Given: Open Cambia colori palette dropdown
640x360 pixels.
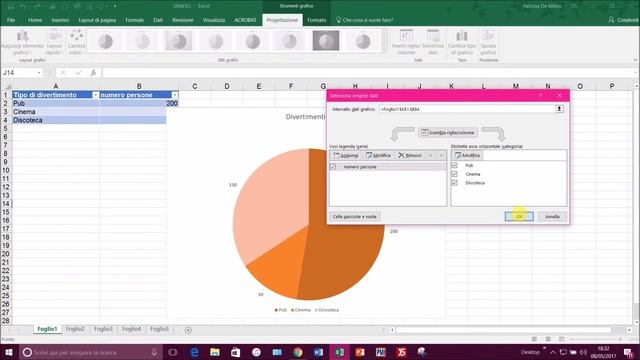Looking at the screenshot, I should (x=76, y=42).
